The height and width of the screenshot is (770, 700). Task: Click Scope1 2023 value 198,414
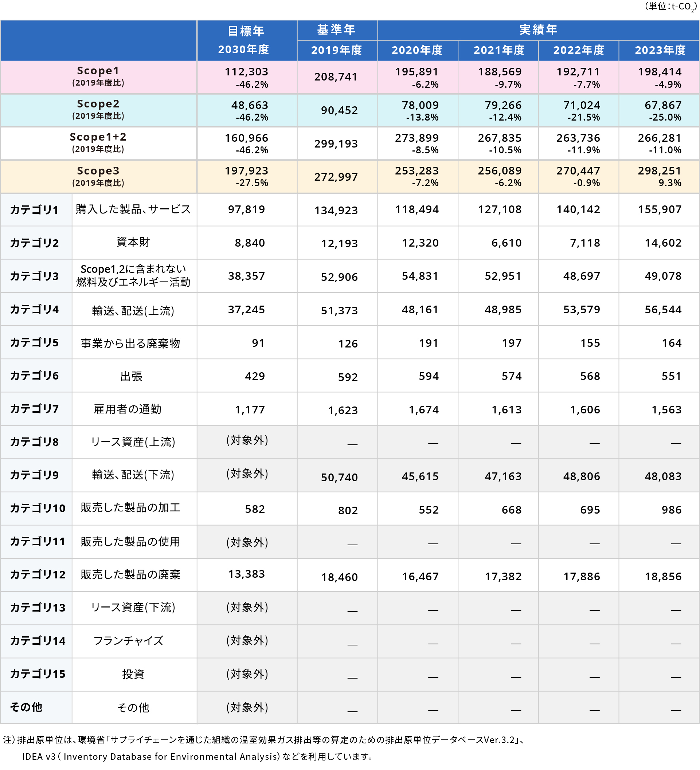(660, 72)
